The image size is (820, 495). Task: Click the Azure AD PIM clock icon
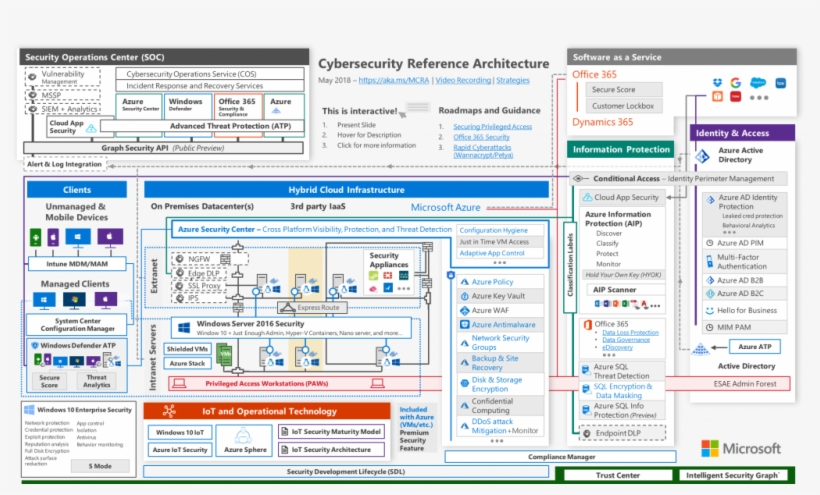coord(710,243)
